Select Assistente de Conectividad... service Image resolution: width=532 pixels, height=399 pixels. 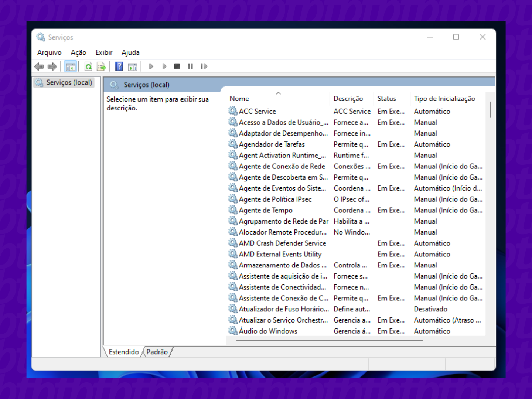click(x=282, y=287)
